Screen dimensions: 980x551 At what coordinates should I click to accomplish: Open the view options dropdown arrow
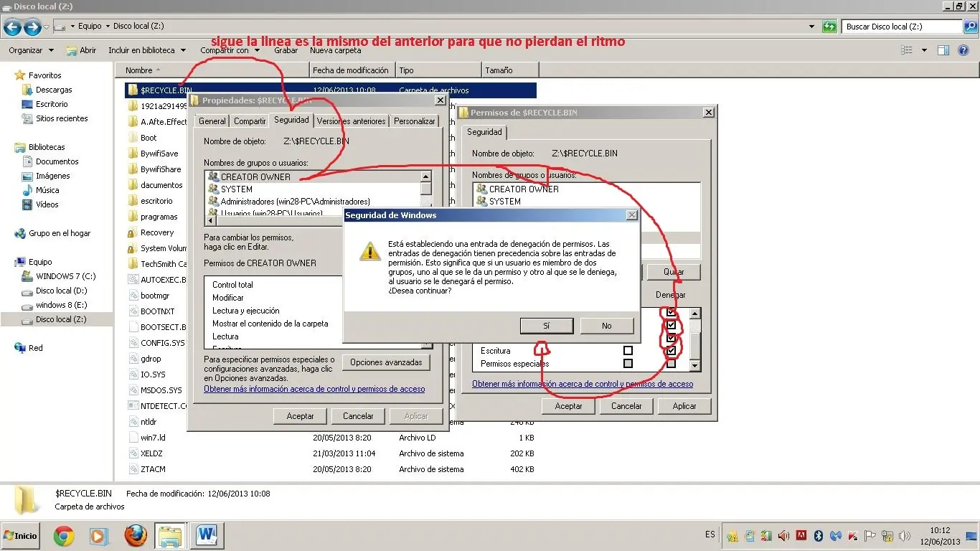(924, 50)
